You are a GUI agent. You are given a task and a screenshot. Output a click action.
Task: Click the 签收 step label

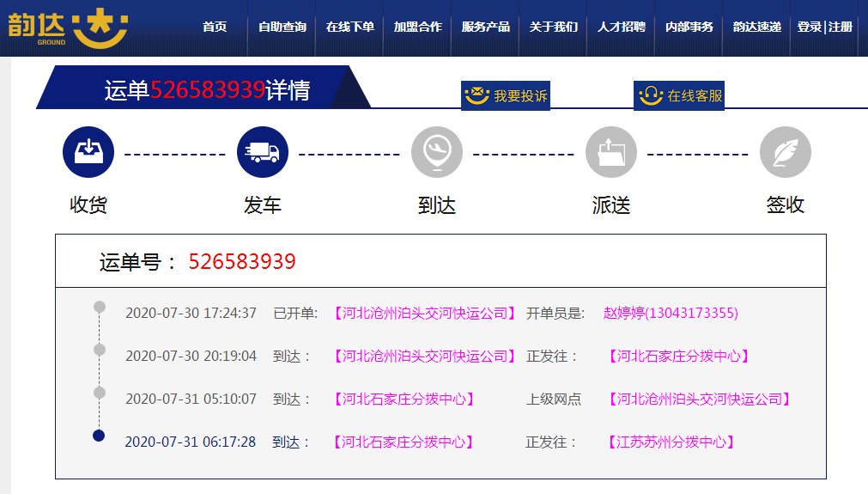(x=785, y=205)
